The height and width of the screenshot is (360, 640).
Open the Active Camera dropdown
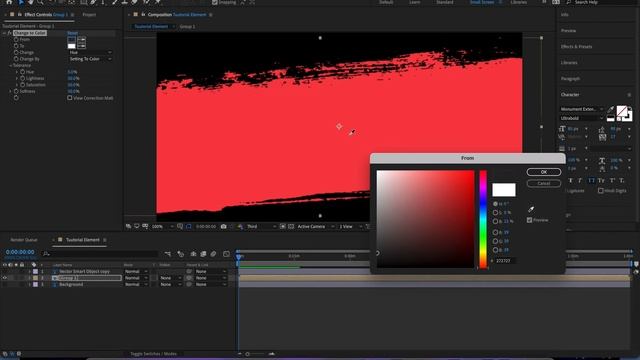pyautogui.click(x=316, y=227)
